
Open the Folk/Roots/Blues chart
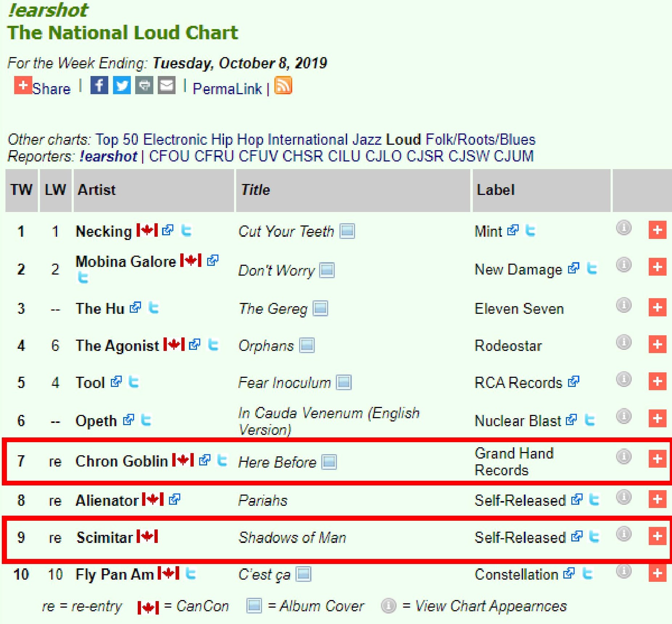[x=480, y=140]
